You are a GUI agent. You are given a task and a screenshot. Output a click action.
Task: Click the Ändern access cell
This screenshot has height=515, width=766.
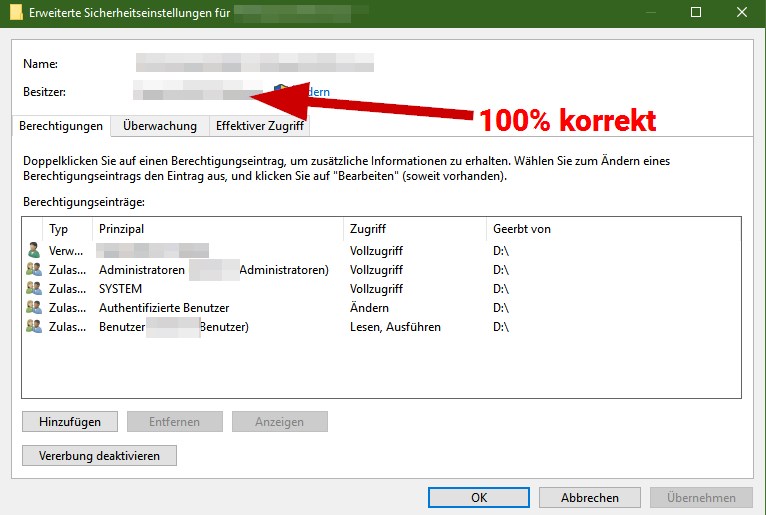pyautogui.click(x=369, y=308)
